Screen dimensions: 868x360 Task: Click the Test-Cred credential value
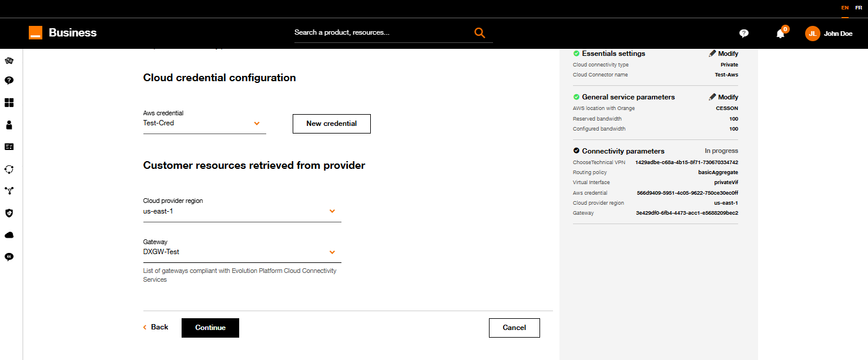pos(159,124)
